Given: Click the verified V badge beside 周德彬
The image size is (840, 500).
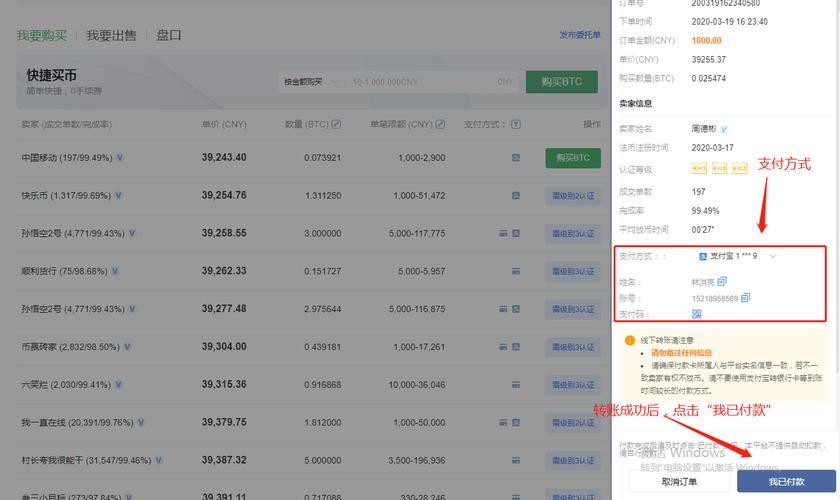Looking at the screenshot, I should [x=724, y=129].
